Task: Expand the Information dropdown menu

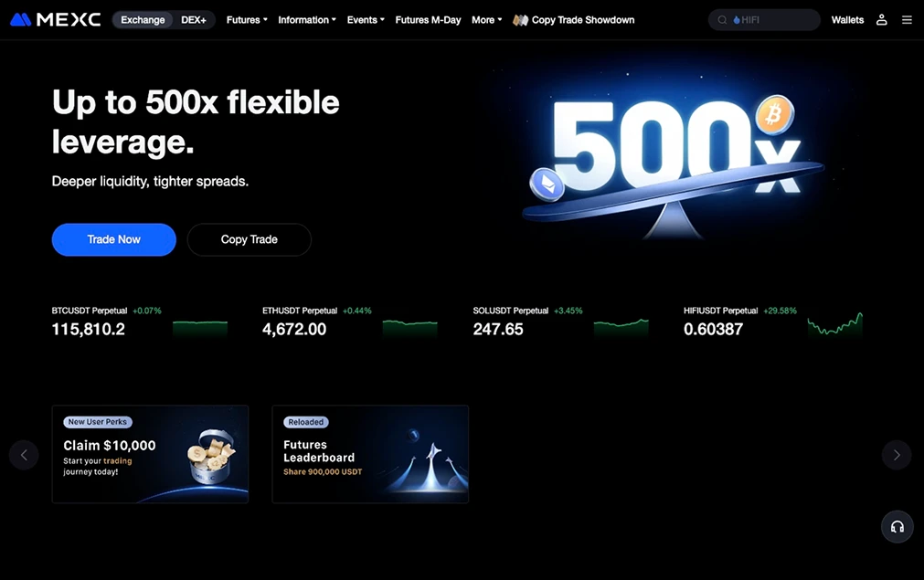Action: point(307,20)
